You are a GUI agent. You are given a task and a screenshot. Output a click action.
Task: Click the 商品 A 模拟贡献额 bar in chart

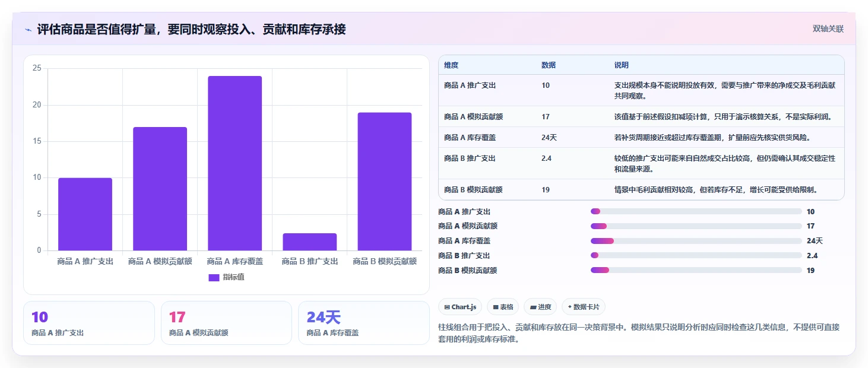[160, 189]
